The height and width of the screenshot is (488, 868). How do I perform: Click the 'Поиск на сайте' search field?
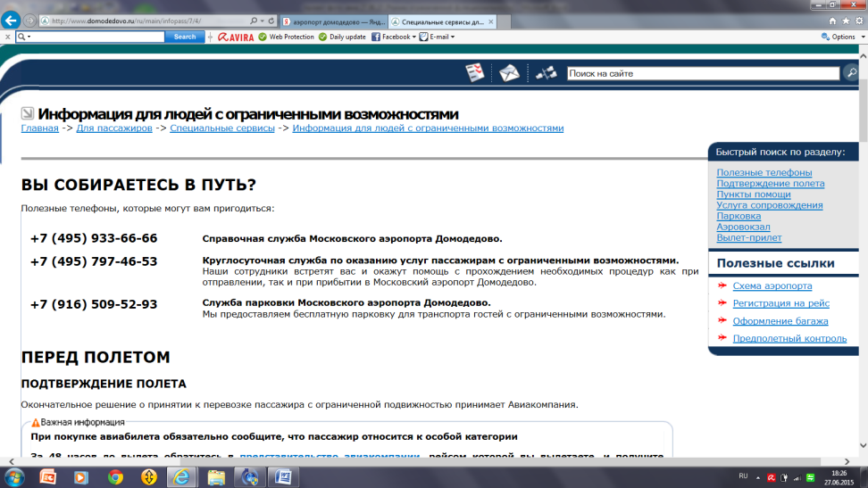703,73
